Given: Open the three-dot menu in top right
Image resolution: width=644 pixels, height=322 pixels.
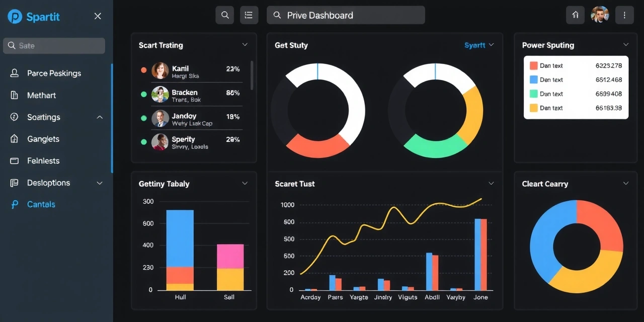Looking at the screenshot, I should [624, 15].
